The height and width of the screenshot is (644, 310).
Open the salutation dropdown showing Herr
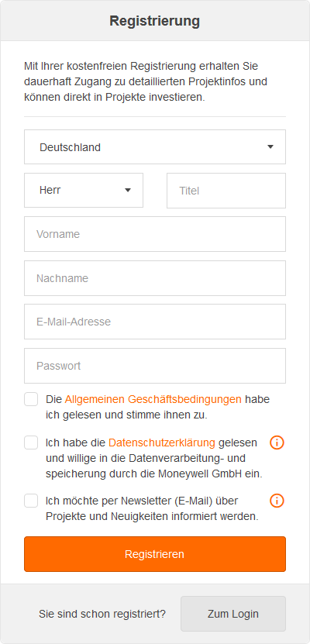84,190
